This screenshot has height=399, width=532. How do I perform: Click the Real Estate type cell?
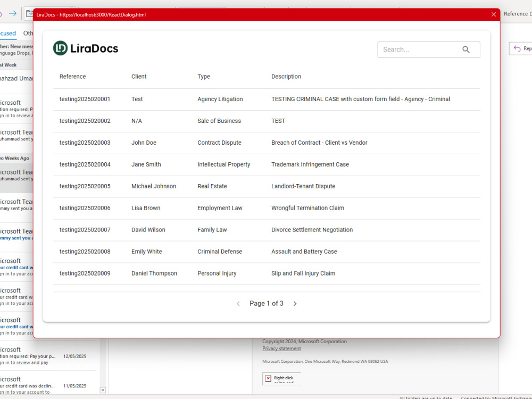tap(212, 186)
